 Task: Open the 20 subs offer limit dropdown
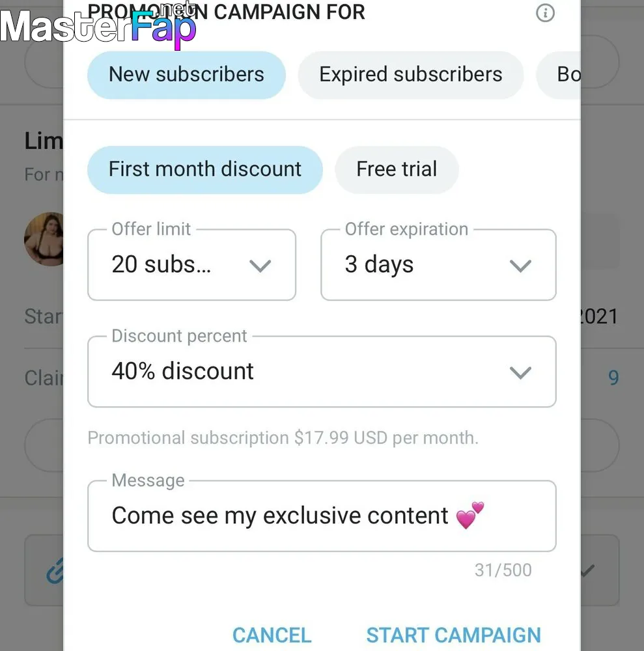pos(192,265)
